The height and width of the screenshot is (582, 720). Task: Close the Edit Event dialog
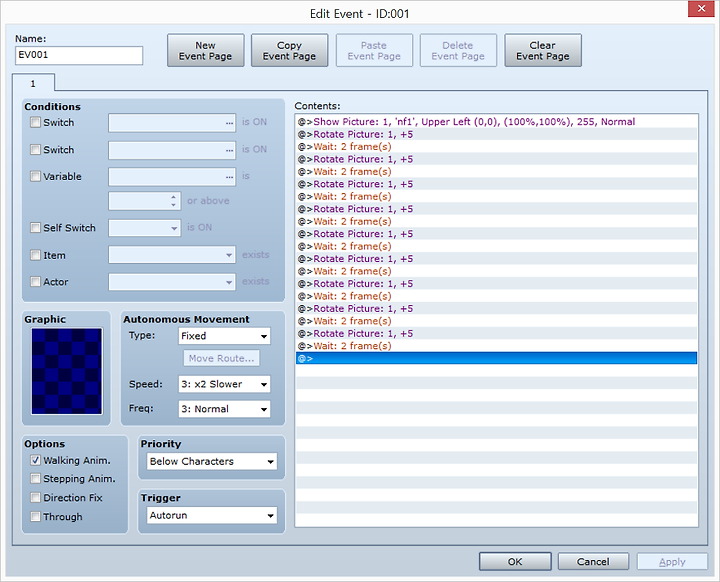(701, 8)
